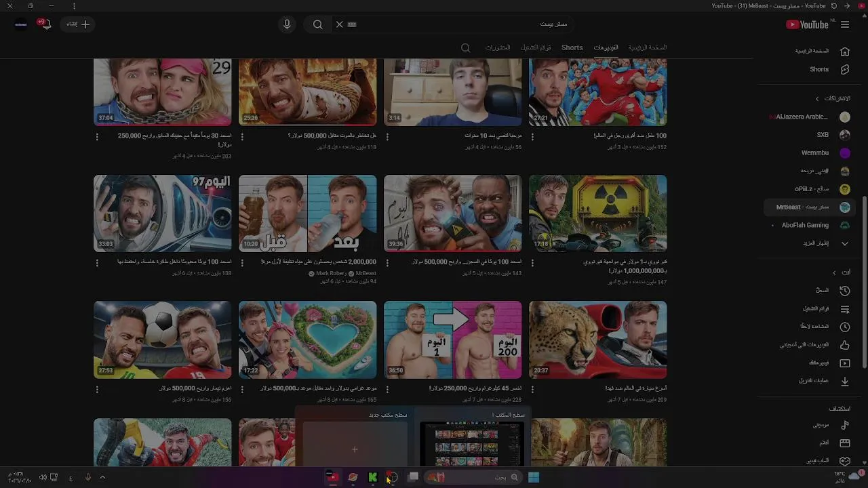The image size is (868, 488).
Task: Open the oPiiLz channel subscription
Action: [x=811, y=189]
